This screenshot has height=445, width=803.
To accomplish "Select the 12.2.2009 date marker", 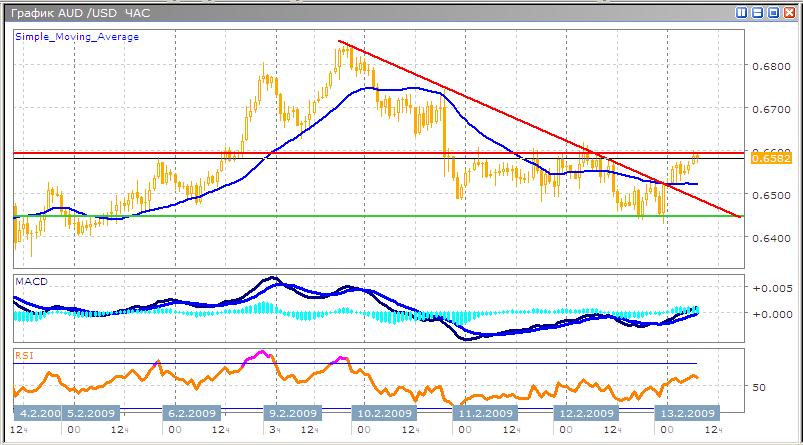I will tap(584, 412).
